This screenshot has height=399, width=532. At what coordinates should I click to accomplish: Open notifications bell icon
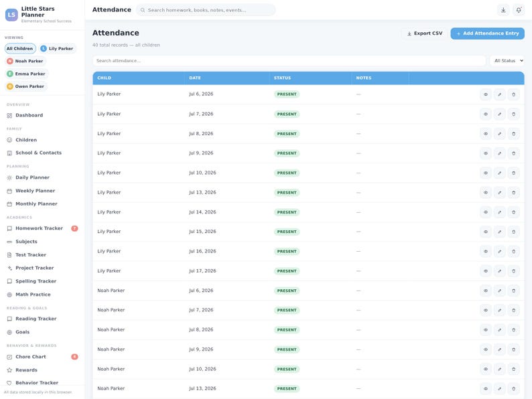tap(519, 10)
